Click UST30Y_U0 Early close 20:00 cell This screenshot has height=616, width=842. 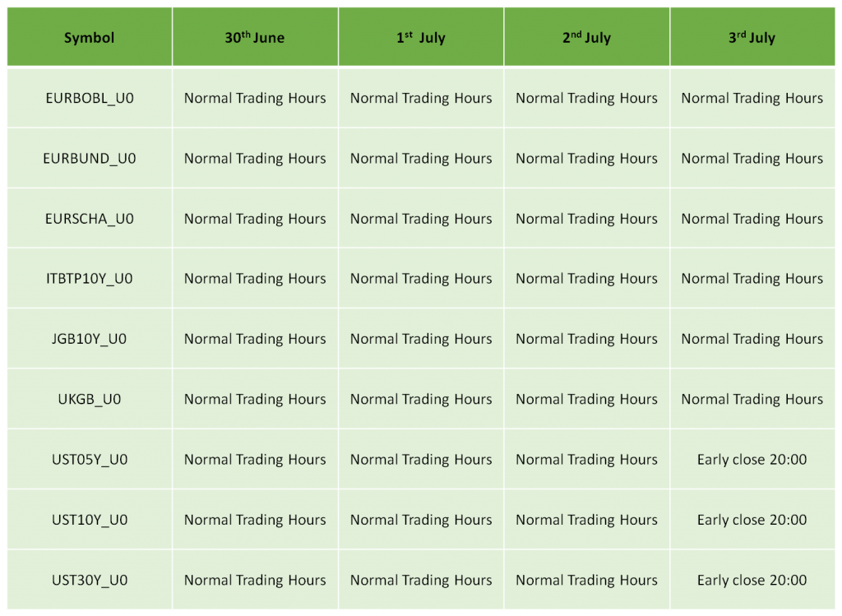point(752,580)
